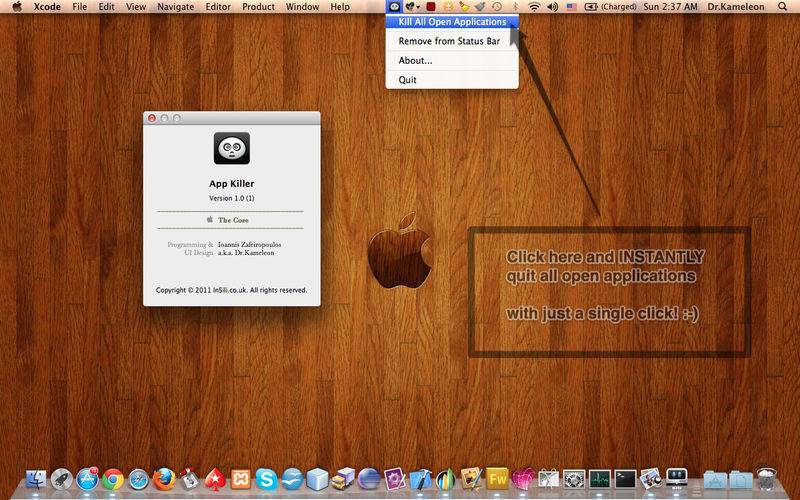The image size is (800, 500).
Task: Open the blue seagull office app in Dock
Action: click(x=292, y=480)
